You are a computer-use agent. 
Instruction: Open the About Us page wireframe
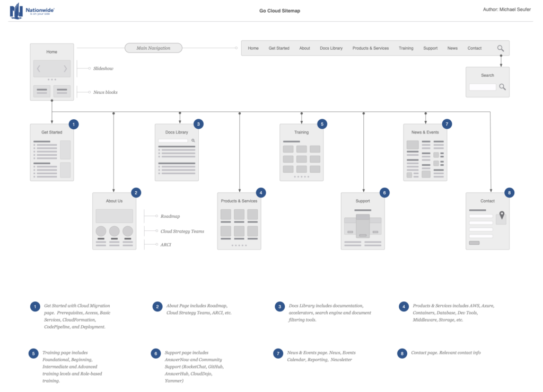coord(115,221)
